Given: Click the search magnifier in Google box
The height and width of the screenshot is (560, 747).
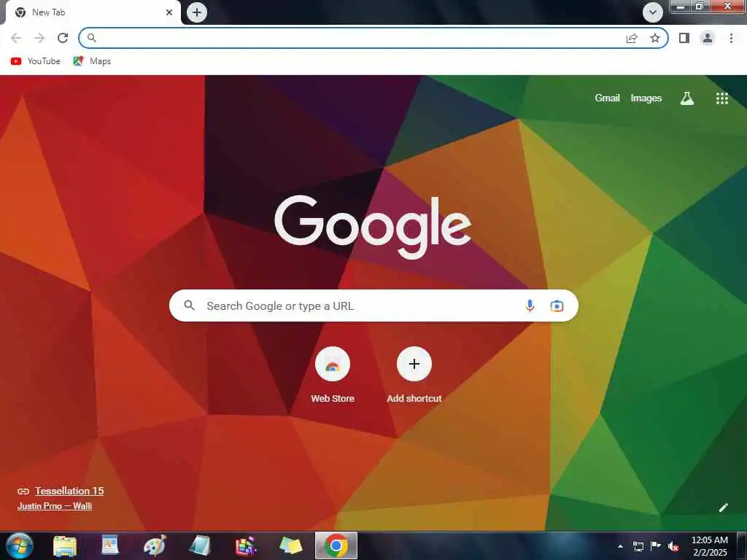Looking at the screenshot, I should tap(189, 306).
